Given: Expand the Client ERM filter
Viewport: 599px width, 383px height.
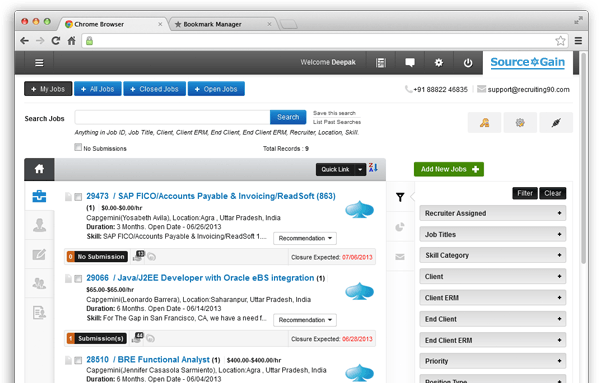Looking at the screenshot, I should click(492, 297).
